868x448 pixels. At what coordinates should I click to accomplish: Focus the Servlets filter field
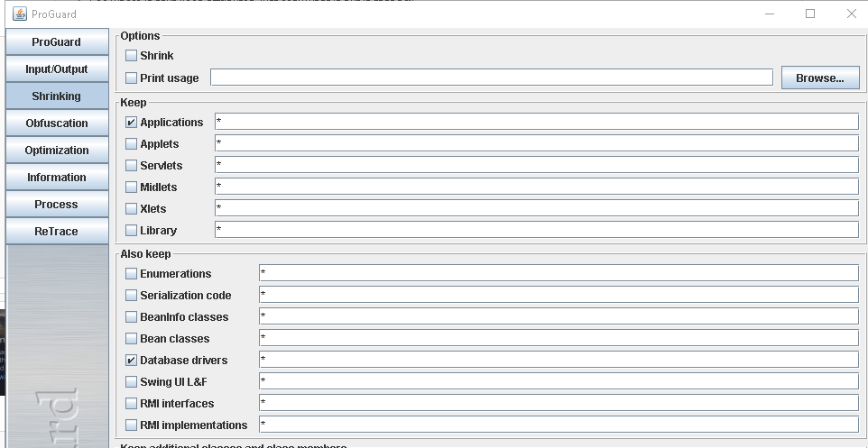[x=537, y=165]
